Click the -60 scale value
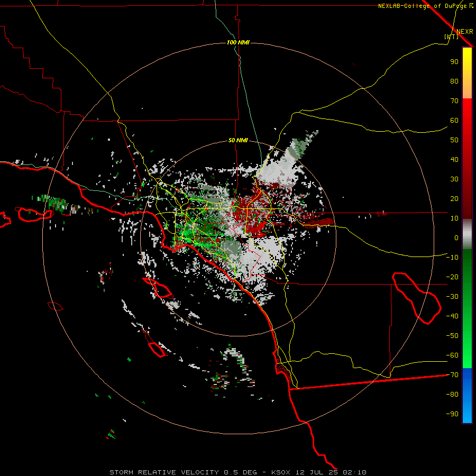The image size is (476, 476). (452, 355)
